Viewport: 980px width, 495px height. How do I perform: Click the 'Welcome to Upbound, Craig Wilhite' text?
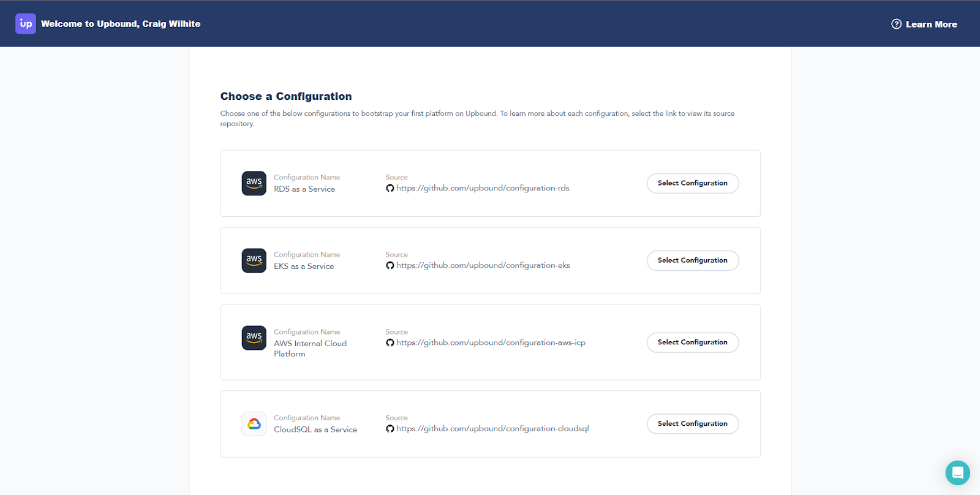coord(121,24)
